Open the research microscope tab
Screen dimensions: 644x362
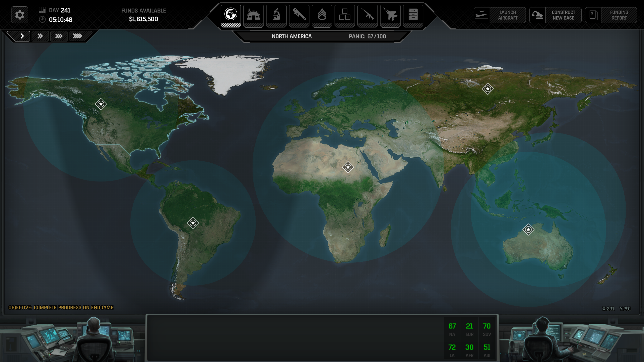(276, 16)
